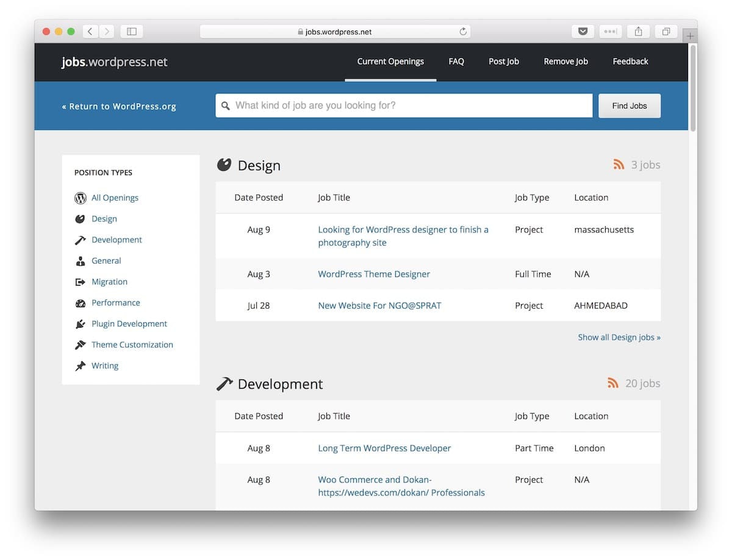Open Development link in Position Types
This screenshot has height=560, width=732.
pos(117,240)
